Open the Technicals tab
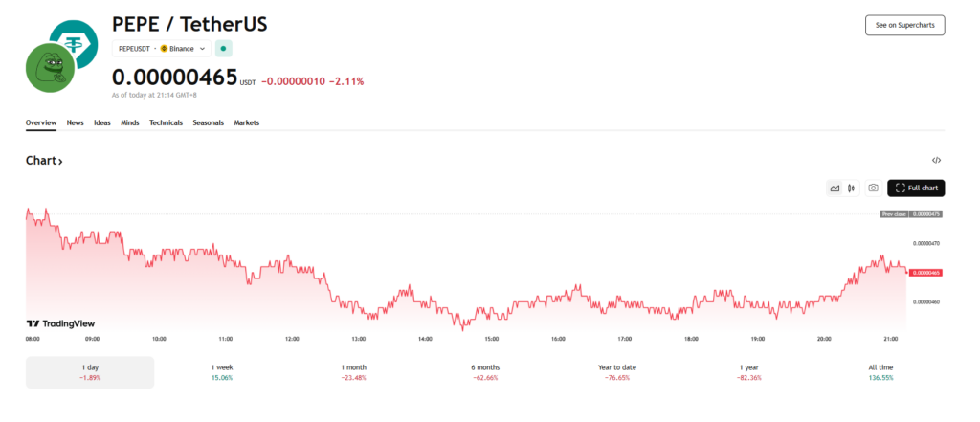 click(167, 122)
